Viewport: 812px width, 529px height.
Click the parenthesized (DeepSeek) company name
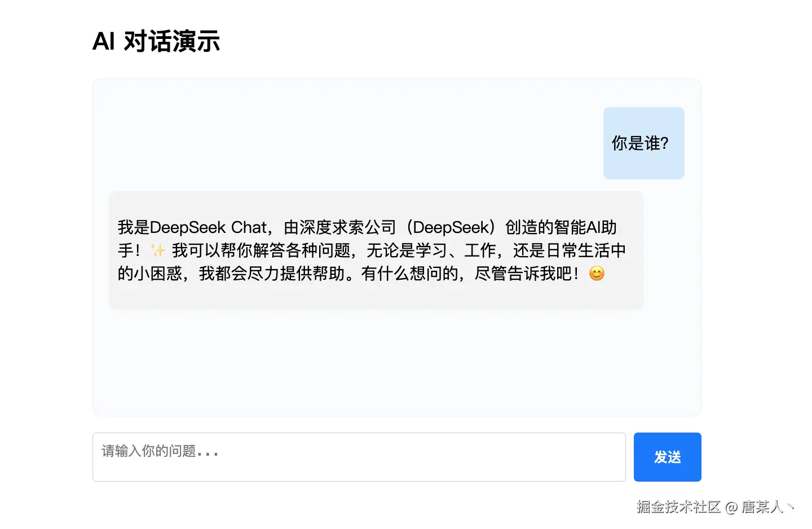pyautogui.click(x=451, y=227)
